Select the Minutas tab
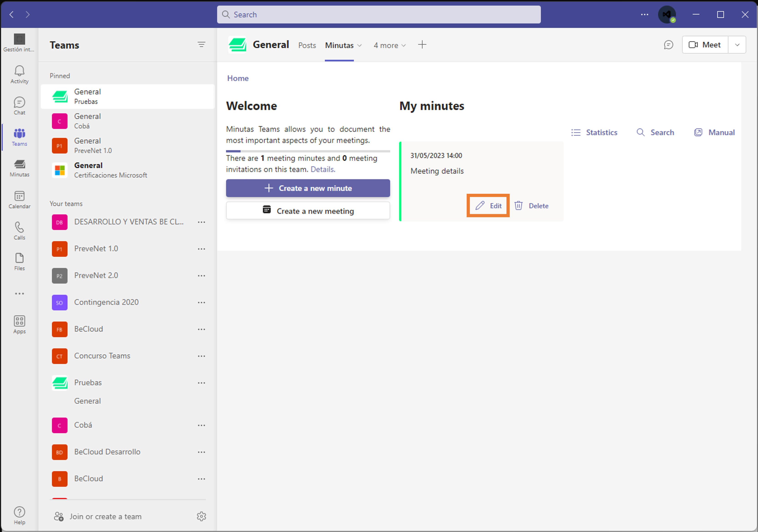The width and height of the screenshot is (758, 532). tap(339, 45)
